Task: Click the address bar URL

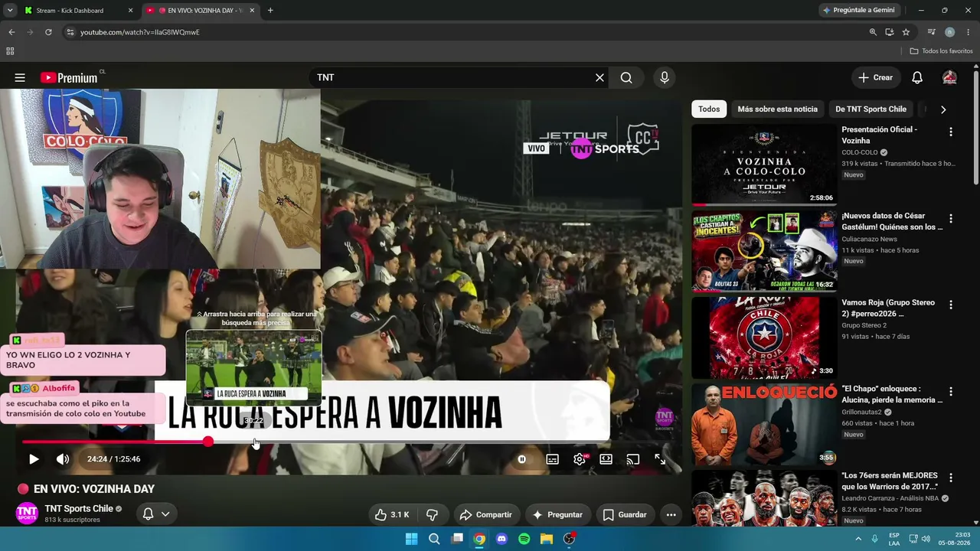Action: pyautogui.click(x=140, y=32)
